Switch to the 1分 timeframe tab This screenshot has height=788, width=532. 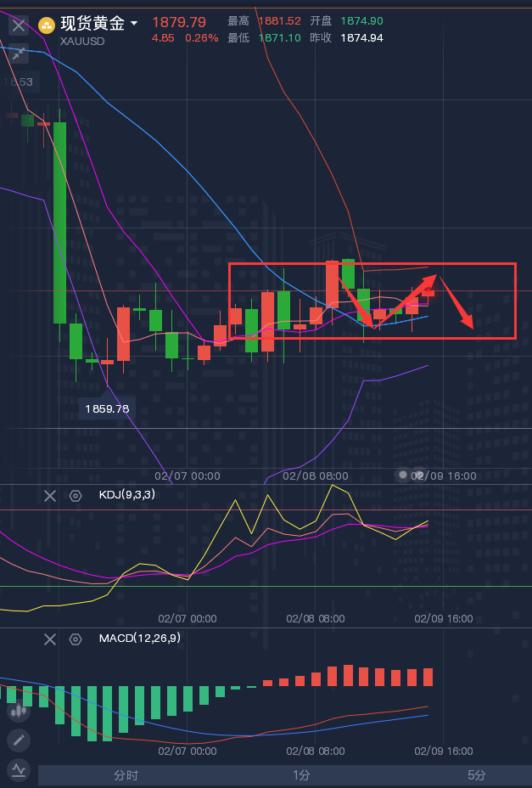tap(301, 775)
